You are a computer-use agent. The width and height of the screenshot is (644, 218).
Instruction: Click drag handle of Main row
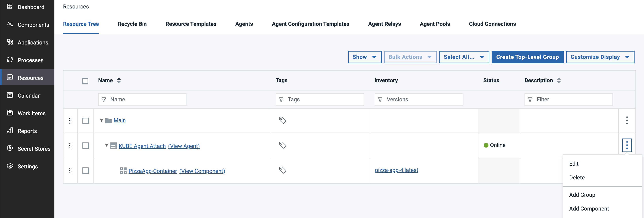pos(70,121)
